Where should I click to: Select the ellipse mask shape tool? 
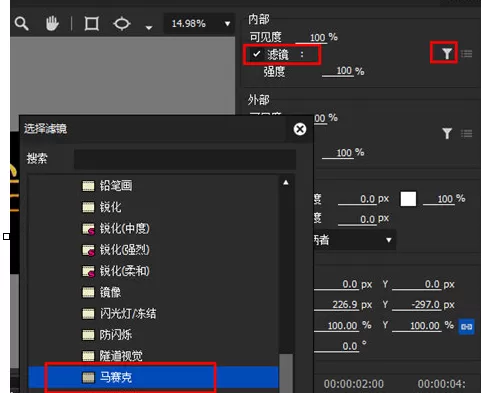pyautogui.click(x=122, y=24)
